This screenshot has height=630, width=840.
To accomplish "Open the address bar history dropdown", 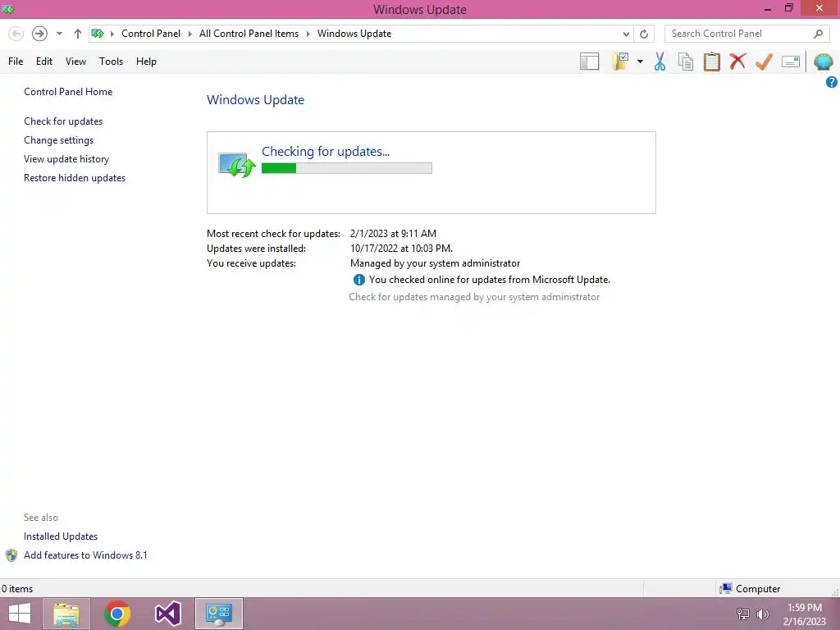I will (626, 34).
